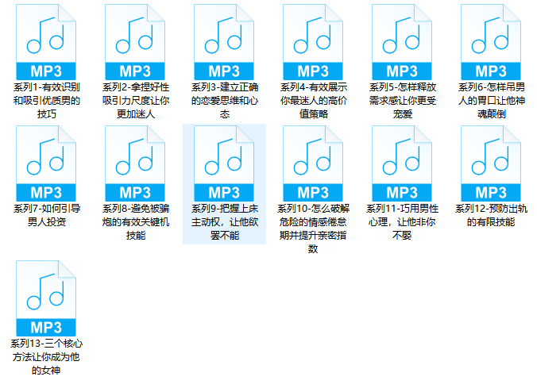
Task: Click the file name 系列2-拿捏好性吸引力尺度让你更加迷人
Action: (136, 101)
